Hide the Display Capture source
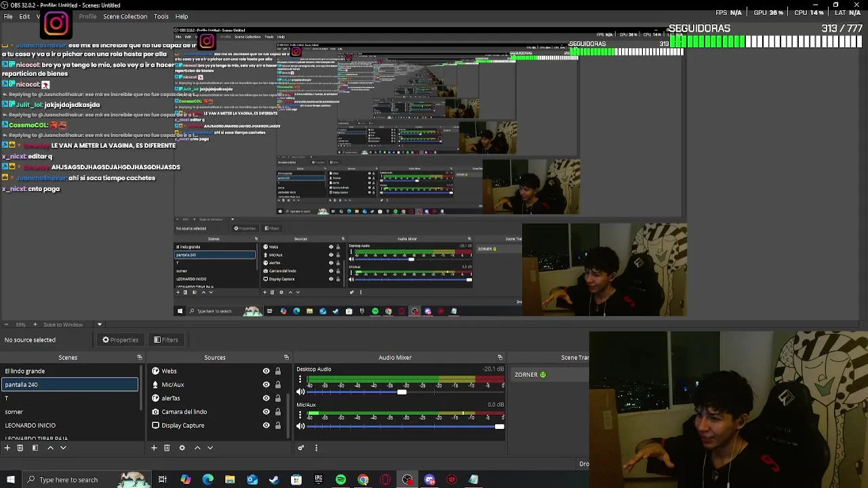 (266, 426)
